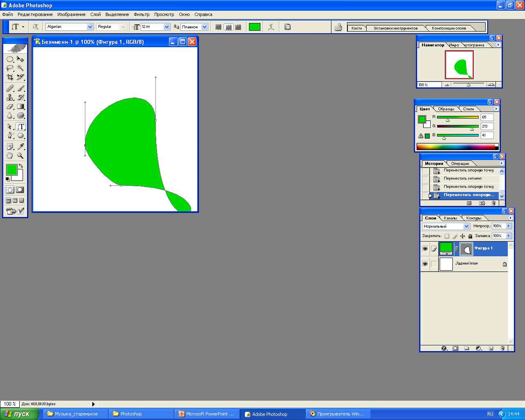Select the Brush tool
This screenshot has height=420, width=525.
click(21, 89)
